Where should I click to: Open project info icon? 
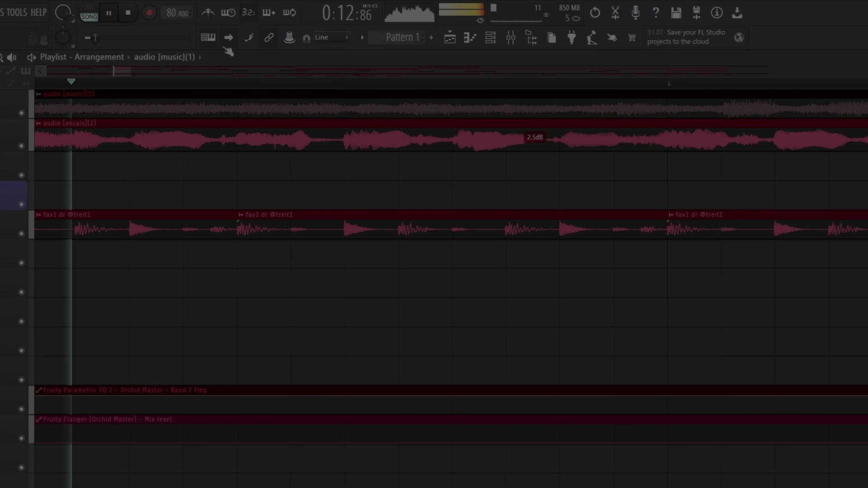click(717, 13)
